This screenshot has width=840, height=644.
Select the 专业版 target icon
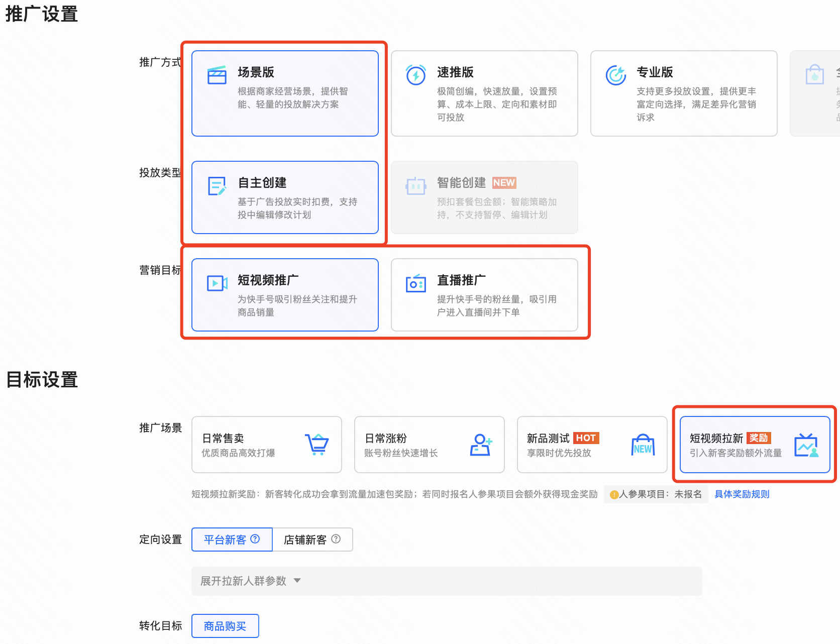[616, 75]
